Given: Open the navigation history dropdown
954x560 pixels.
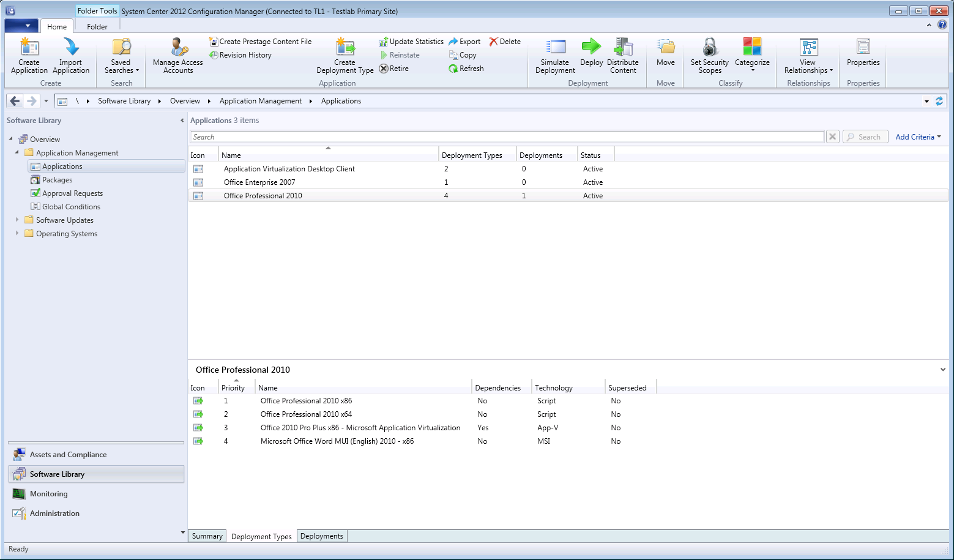Looking at the screenshot, I should [46, 101].
